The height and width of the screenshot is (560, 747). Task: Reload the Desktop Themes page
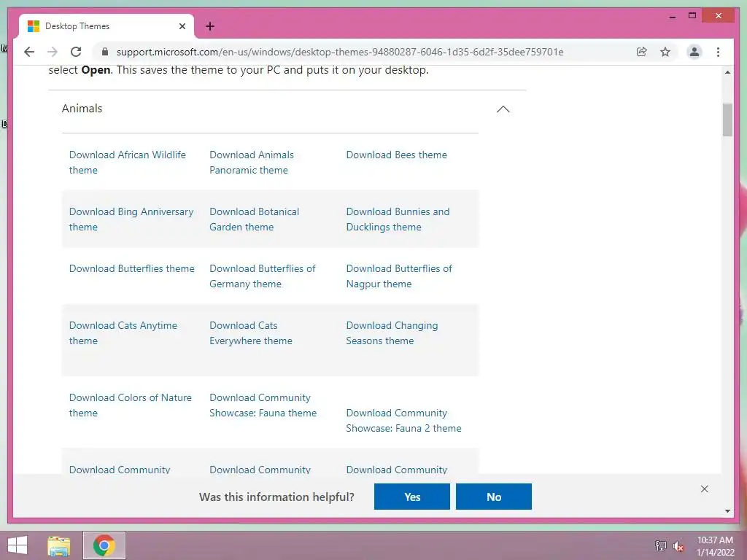tap(76, 52)
